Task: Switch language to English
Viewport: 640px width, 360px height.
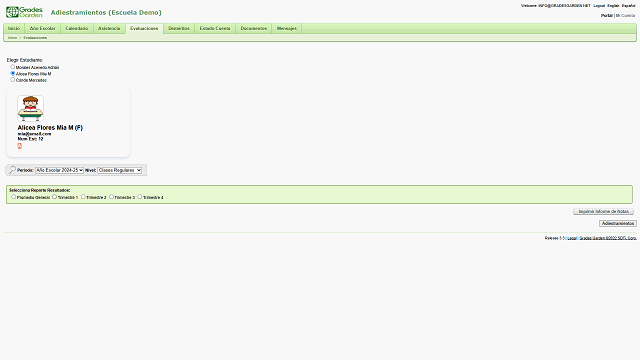Action: click(613, 6)
